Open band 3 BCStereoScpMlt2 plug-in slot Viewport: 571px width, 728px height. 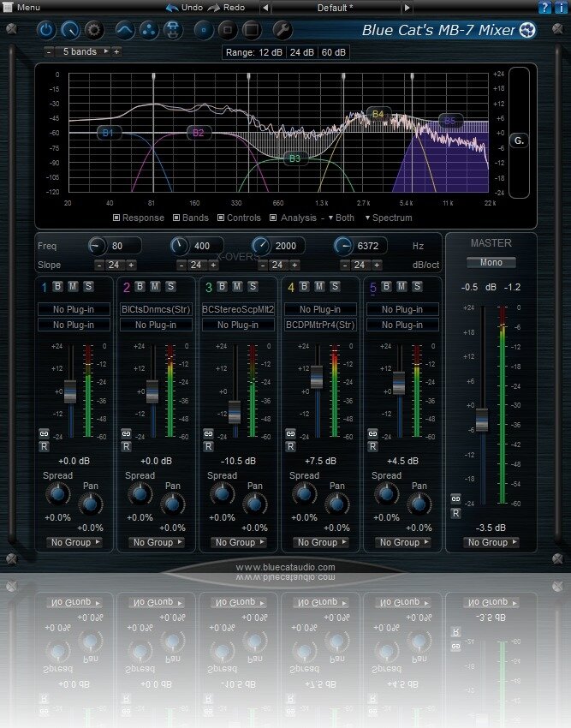click(238, 309)
